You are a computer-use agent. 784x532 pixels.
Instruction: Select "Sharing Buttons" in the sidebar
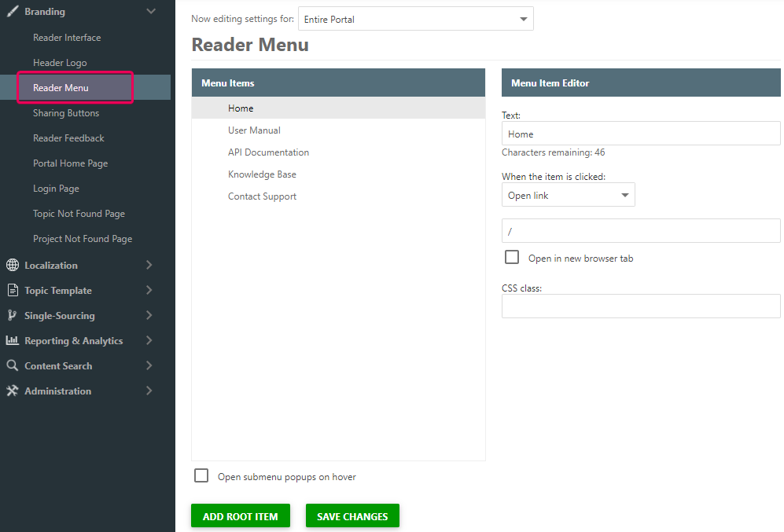(64, 112)
